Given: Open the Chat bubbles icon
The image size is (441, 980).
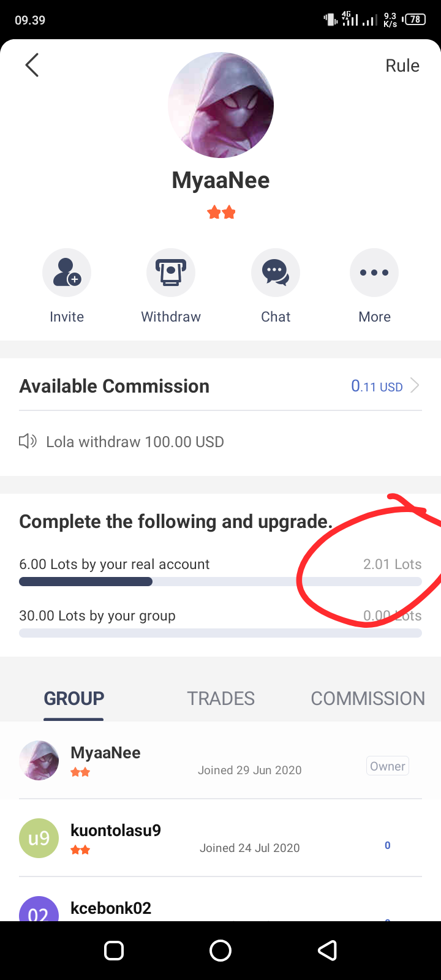Looking at the screenshot, I should point(276,273).
